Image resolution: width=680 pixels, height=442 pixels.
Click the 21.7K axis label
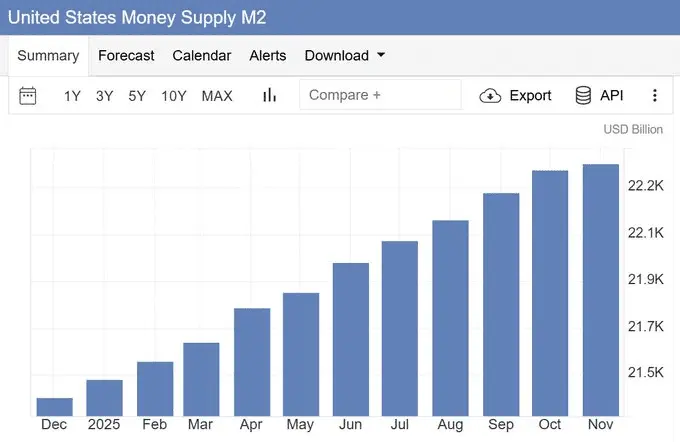[x=646, y=326]
